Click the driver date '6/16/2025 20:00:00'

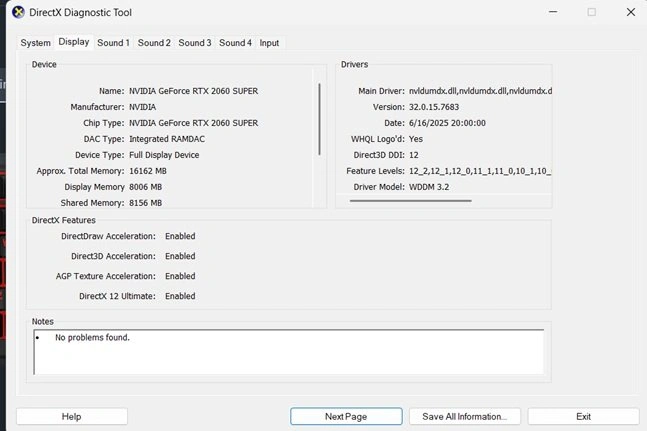click(x=447, y=123)
